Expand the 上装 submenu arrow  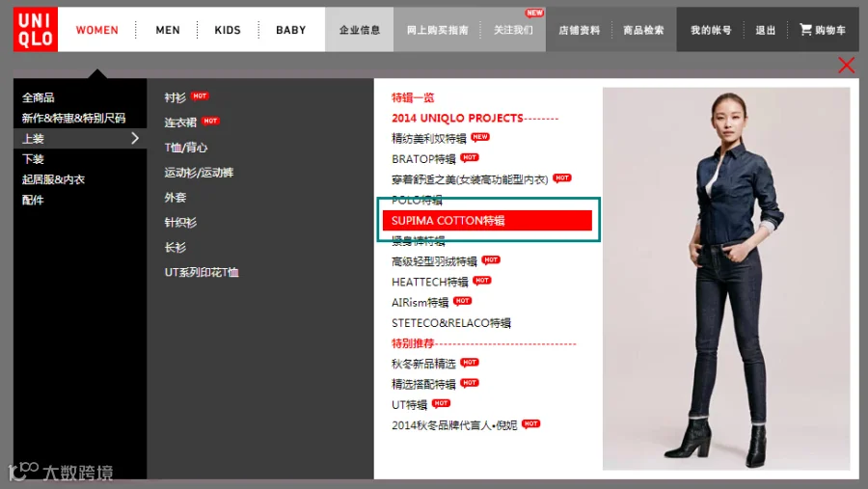(135, 139)
